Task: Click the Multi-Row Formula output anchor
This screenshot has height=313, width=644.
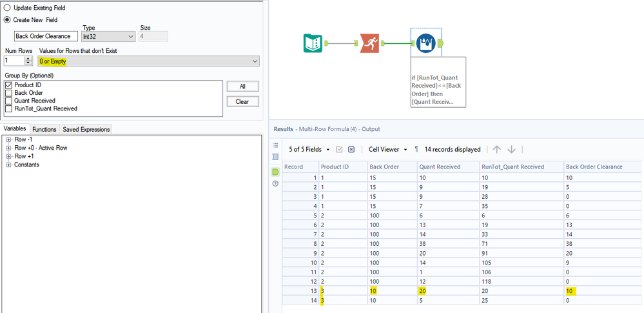Action: [441, 43]
